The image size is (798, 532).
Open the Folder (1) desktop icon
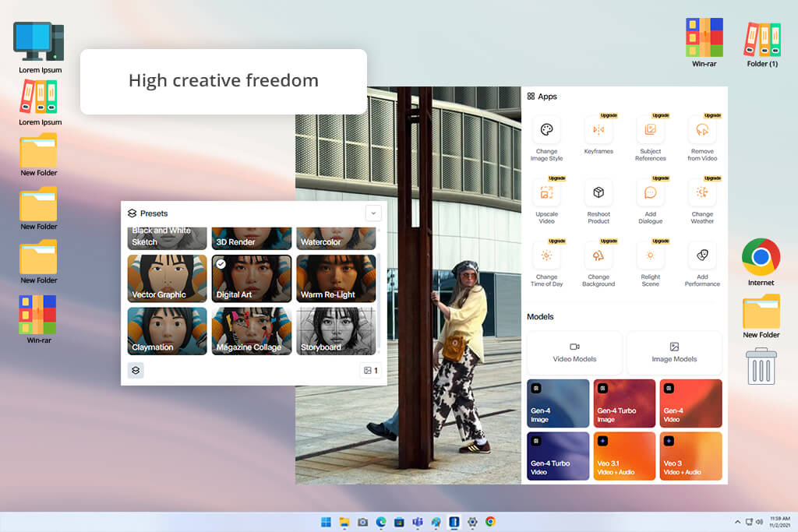762,44
